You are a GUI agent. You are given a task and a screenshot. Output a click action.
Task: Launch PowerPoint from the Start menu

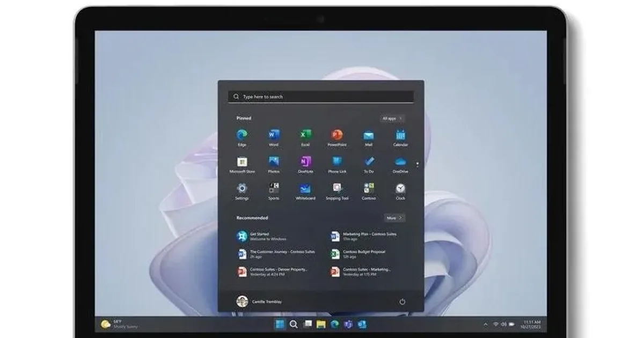(336, 137)
